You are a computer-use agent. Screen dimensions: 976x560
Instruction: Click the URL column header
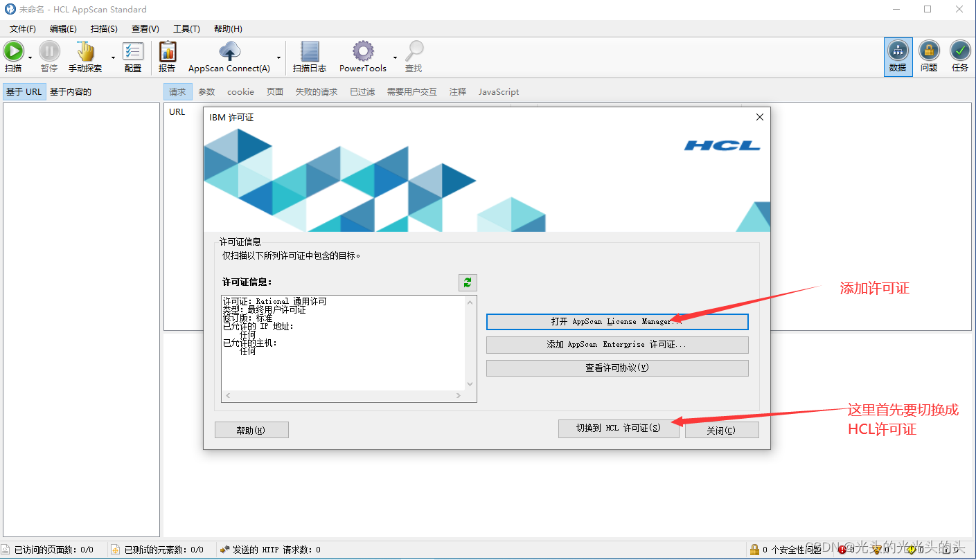[177, 112]
